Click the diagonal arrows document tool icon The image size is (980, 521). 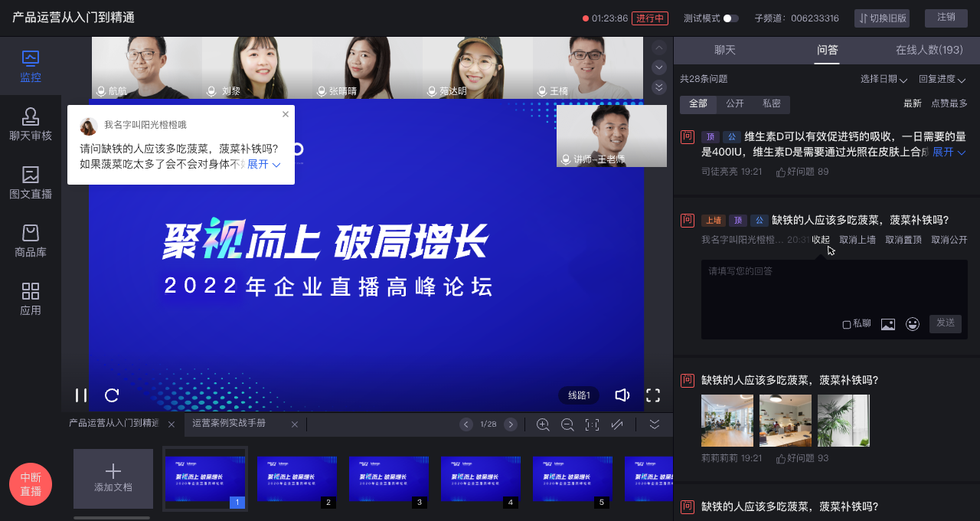click(x=616, y=424)
